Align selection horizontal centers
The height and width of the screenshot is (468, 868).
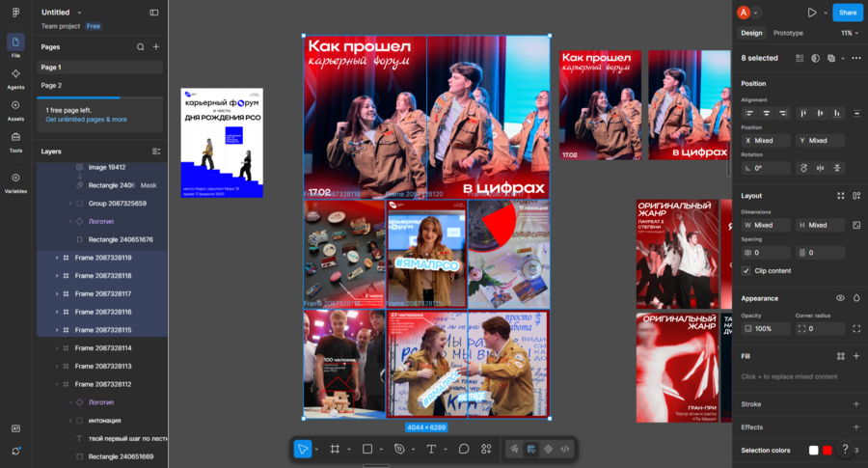(x=766, y=114)
